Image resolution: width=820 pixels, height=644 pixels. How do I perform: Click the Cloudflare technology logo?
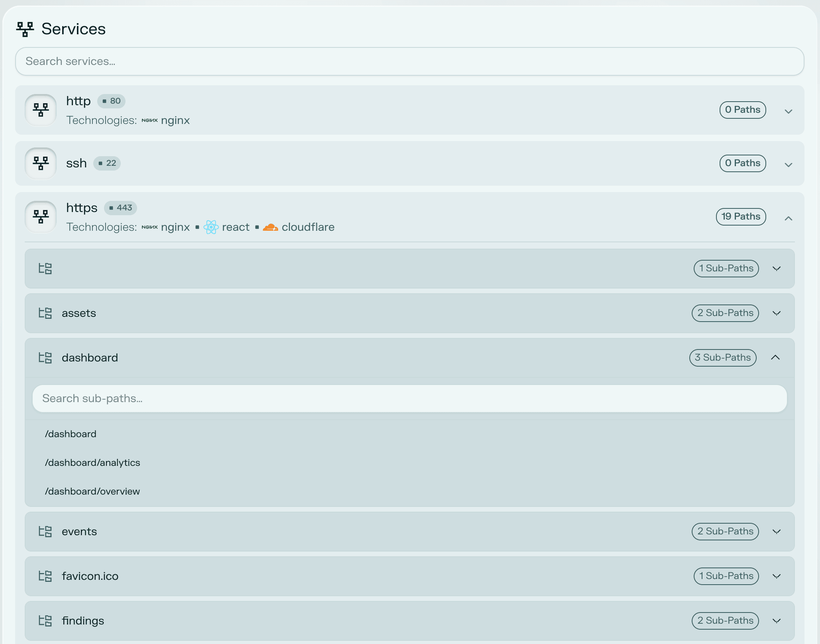pos(270,227)
